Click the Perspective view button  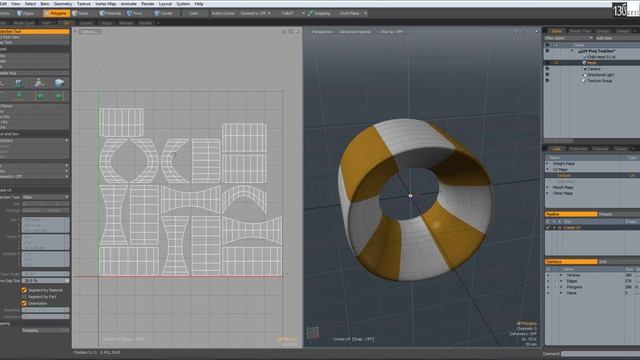[x=322, y=31]
